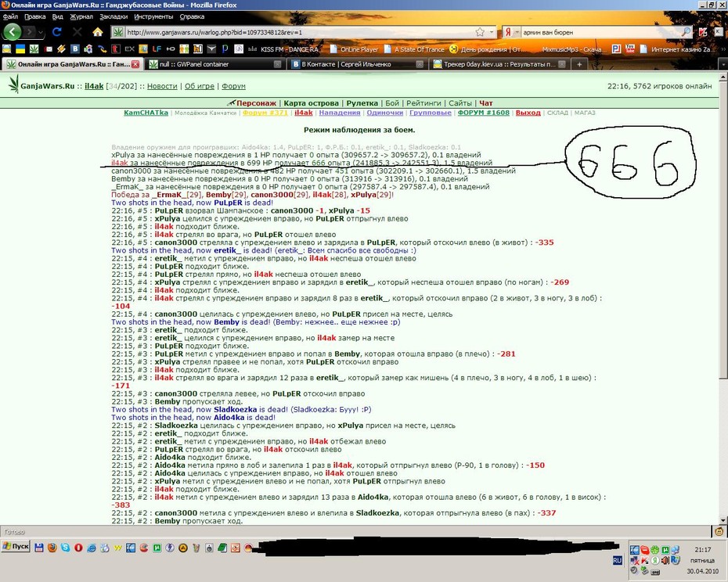Reload the page with the blue refresh icon
This screenshot has height=582, width=728.
(56, 32)
